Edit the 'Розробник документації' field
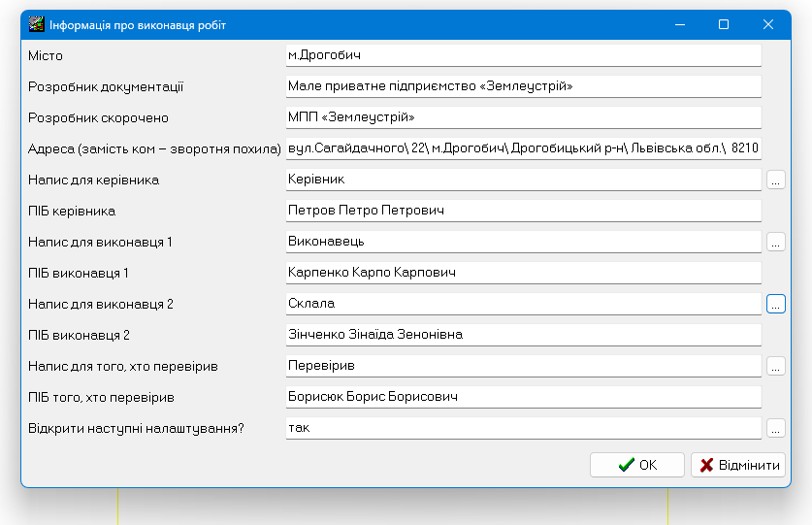 pyautogui.click(x=523, y=86)
